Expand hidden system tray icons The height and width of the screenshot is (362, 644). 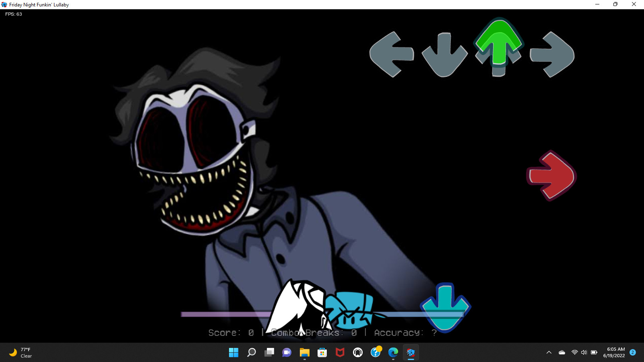click(x=549, y=353)
